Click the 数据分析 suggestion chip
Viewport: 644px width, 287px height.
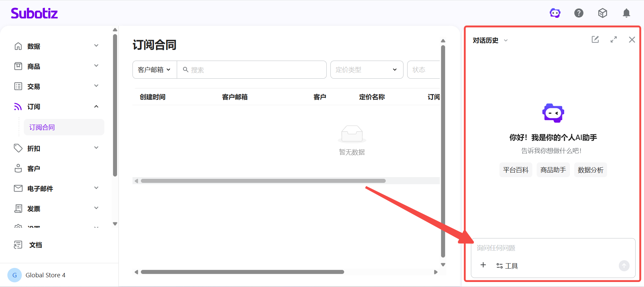[590, 170]
